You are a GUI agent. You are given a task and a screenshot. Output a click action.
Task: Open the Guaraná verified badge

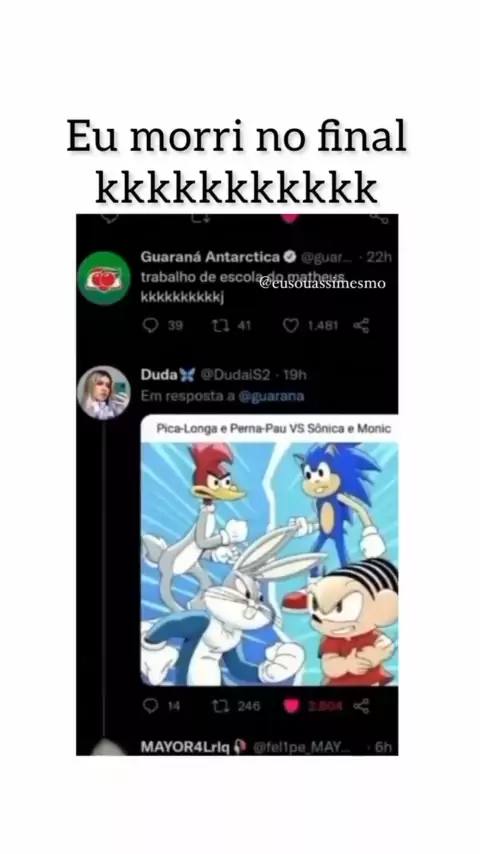[291, 257]
